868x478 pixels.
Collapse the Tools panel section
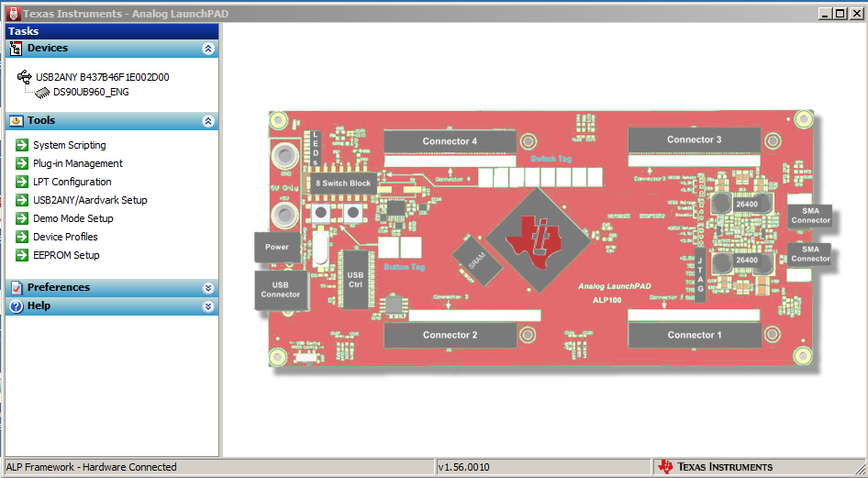(x=208, y=121)
